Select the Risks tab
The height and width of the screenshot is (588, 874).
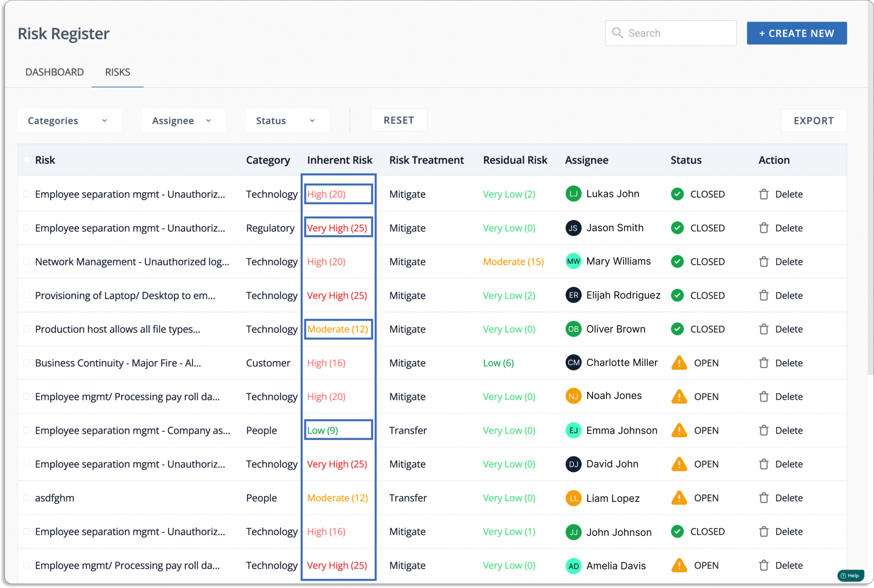click(117, 72)
